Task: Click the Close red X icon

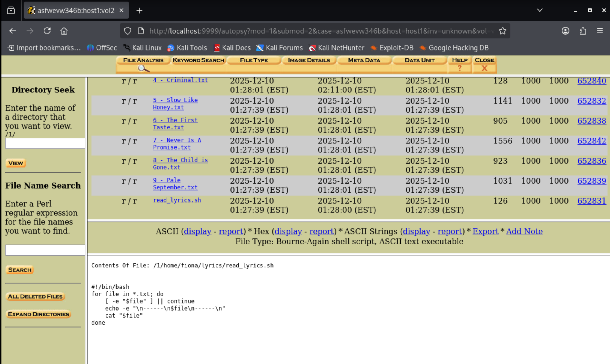Action: click(484, 68)
